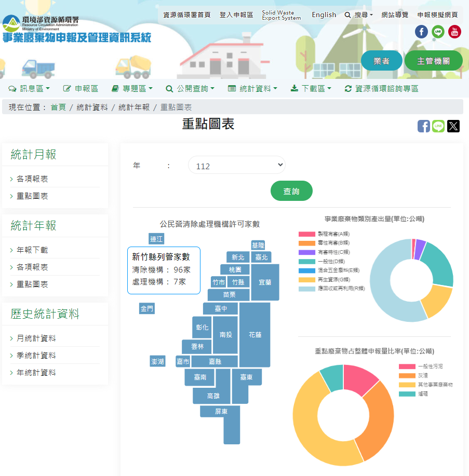Click 登入申報區 in the top bar
Image resolution: width=469 pixels, height=476 pixels.
(x=236, y=15)
